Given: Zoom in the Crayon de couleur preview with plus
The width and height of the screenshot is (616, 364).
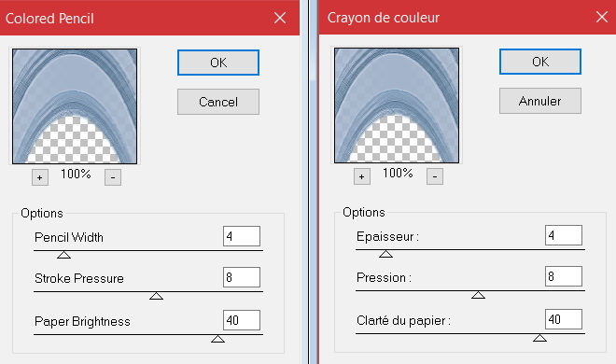Looking at the screenshot, I should click(x=362, y=176).
